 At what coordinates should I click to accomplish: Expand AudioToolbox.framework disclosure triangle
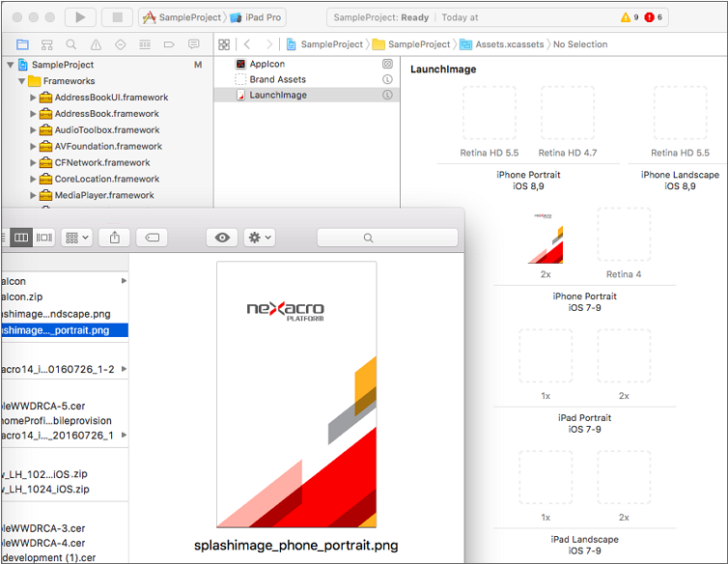pyautogui.click(x=33, y=130)
